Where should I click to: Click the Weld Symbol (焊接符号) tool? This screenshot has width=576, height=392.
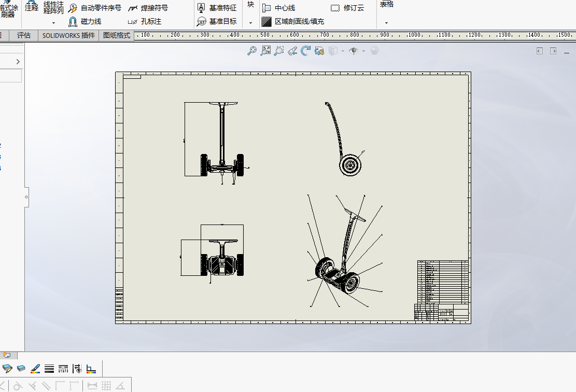[148, 8]
